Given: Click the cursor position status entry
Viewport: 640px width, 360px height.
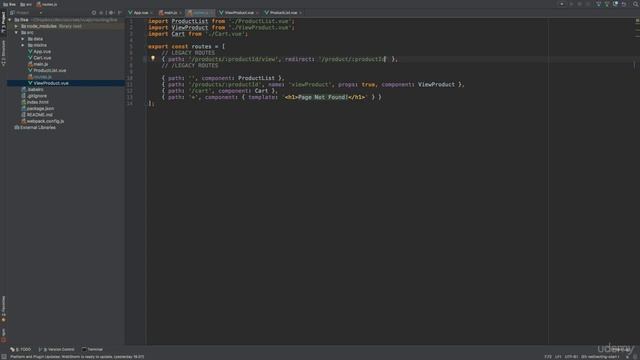Looking at the screenshot, I should point(548,357).
